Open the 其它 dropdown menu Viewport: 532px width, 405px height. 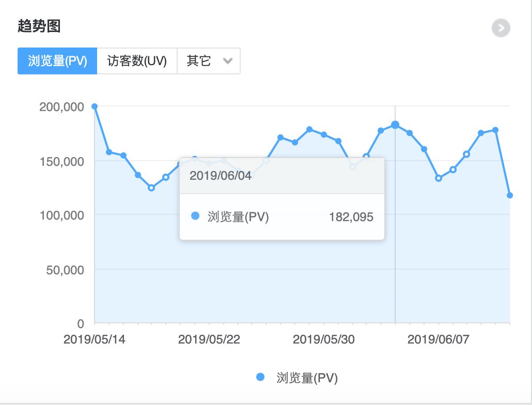pos(209,61)
